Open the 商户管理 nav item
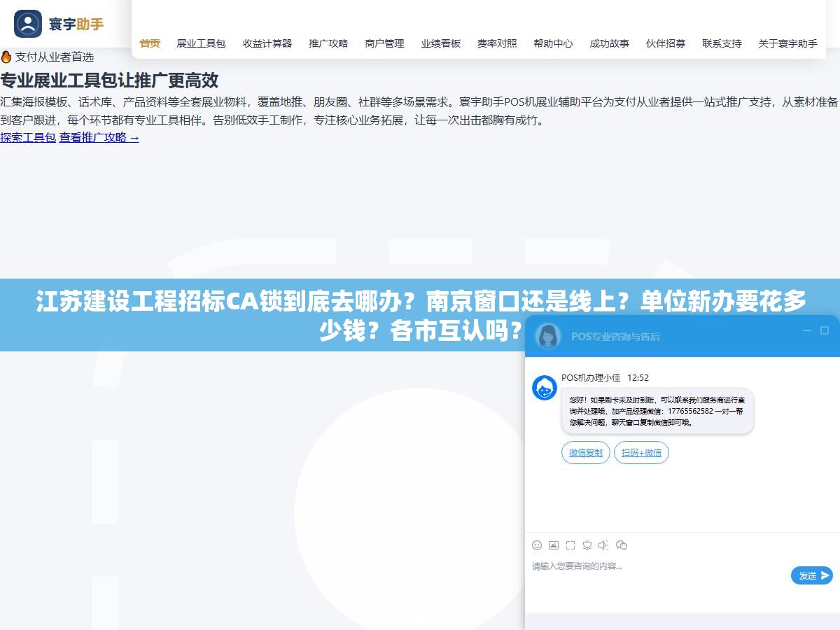This screenshot has height=630, width=840. (x=384, y=43)
